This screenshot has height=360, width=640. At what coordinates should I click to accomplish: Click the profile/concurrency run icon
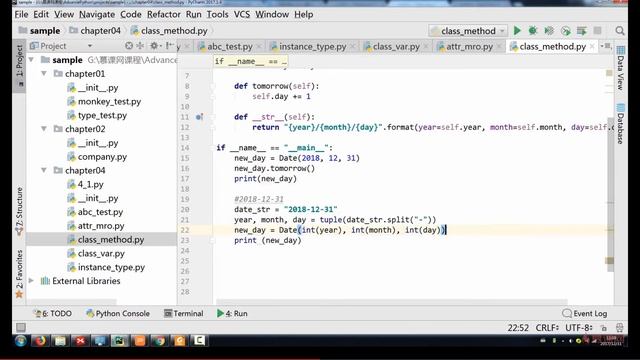[x=566, y=31]
